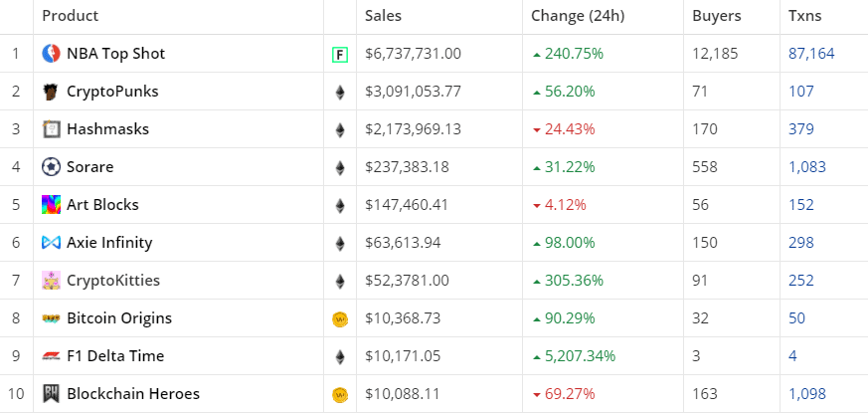Click the Art Blocks rainbow icon
Image resolution: width=868 pixels, height=413 pixels.
point(51,205)
